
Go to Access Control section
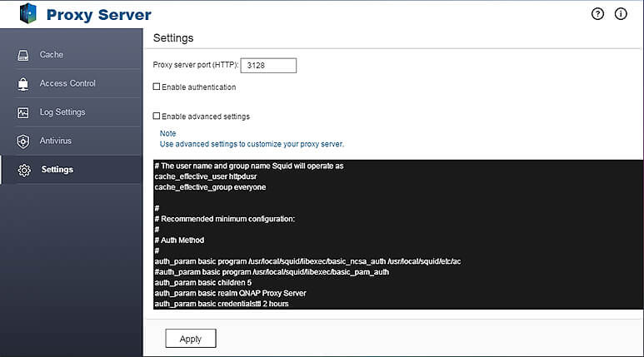[67, 83]
